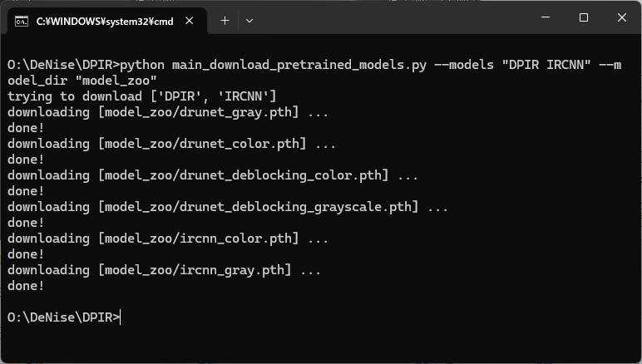Click the cmd icon in the tab
The image size is (642, 364).
click(22, 22)
